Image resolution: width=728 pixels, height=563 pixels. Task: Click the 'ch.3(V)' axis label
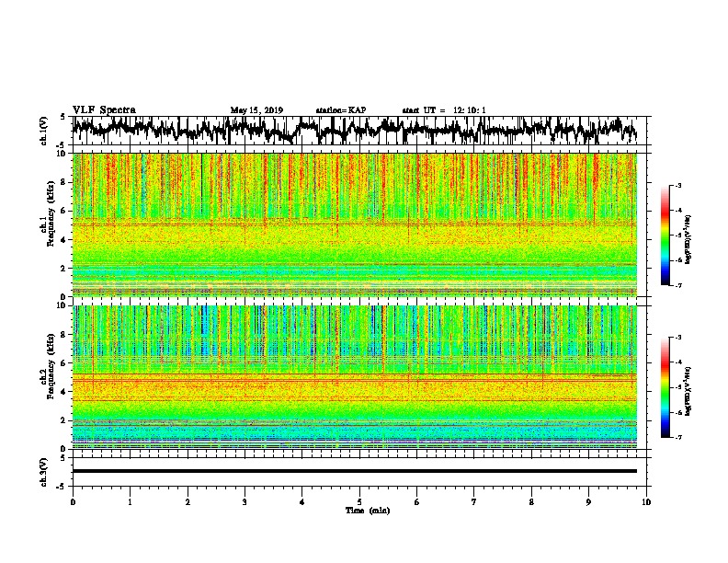(x=44, y=472)
